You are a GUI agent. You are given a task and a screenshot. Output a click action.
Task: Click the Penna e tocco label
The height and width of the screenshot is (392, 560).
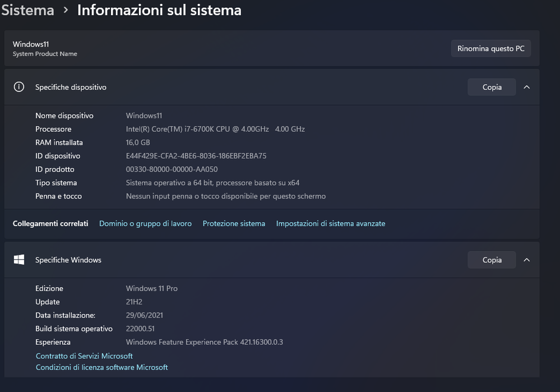(58, 196)
